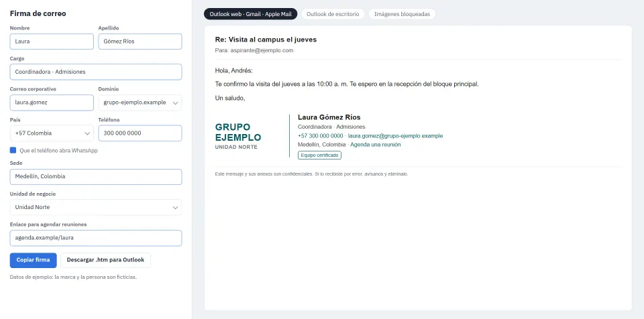644x319 pixels.
Task: Open the Dominio dropdown
Action: 140,103
